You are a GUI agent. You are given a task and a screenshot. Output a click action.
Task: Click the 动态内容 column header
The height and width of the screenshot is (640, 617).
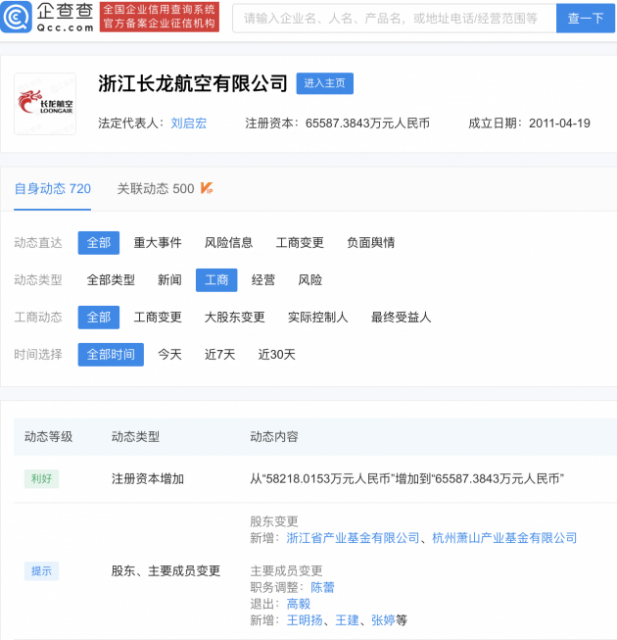[x=274, y=437]
